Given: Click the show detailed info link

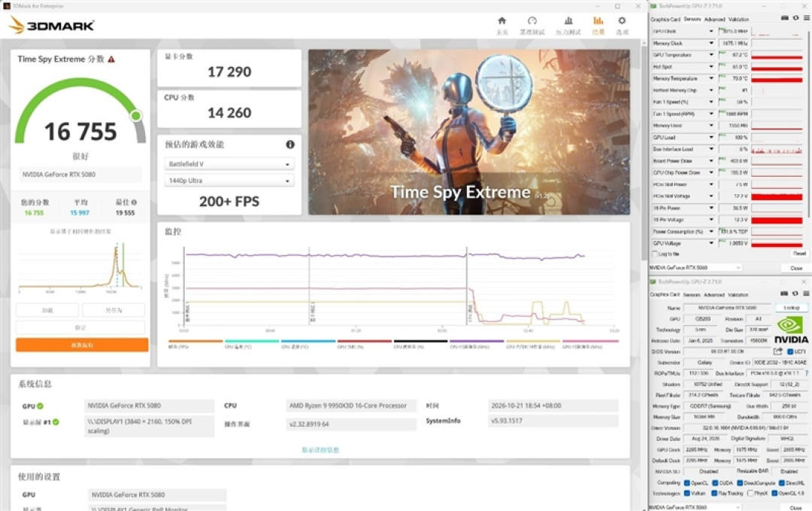Looking at the screenshot, I should (x=320, y=450).
